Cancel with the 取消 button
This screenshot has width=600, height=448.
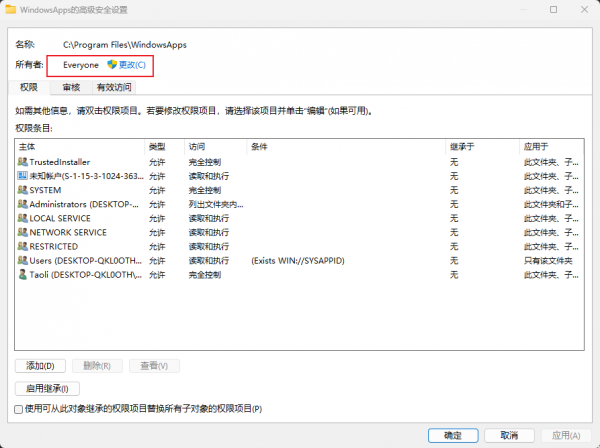[509, 435]
